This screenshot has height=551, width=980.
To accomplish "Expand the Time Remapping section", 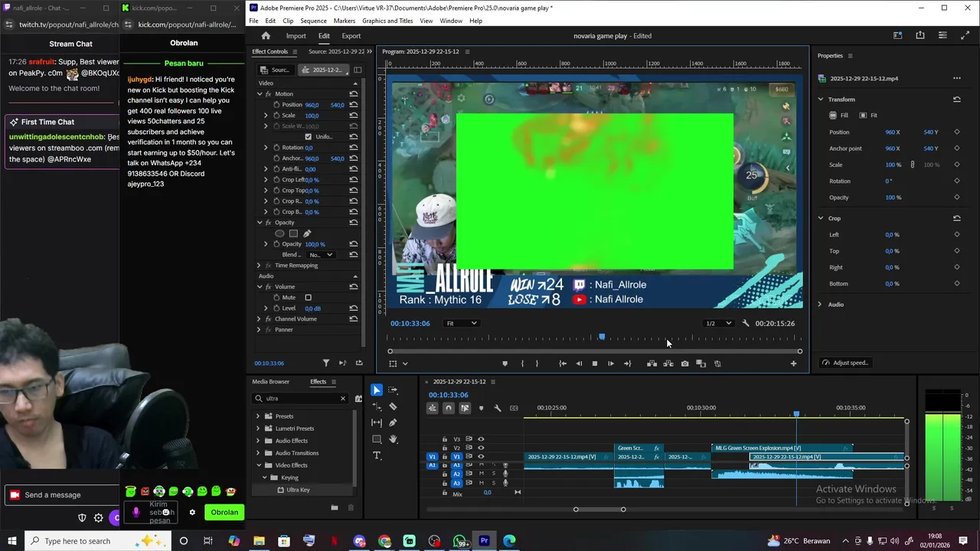I will coord(260,266).
